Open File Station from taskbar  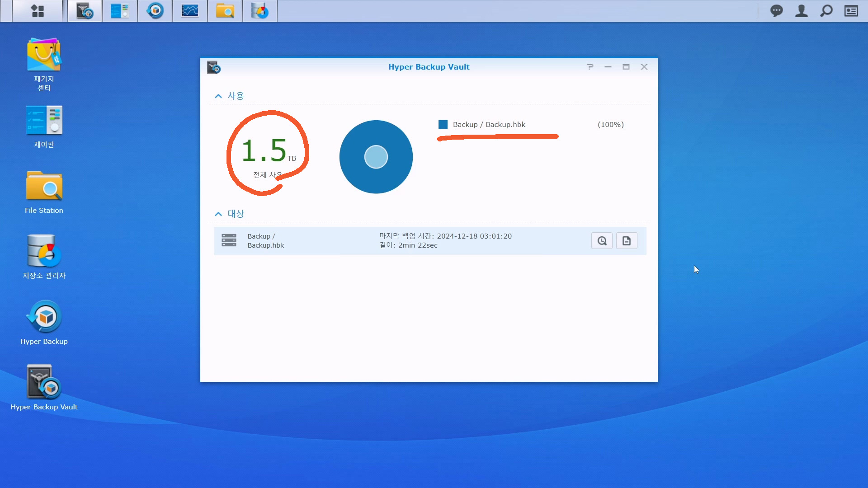point(225,11)
